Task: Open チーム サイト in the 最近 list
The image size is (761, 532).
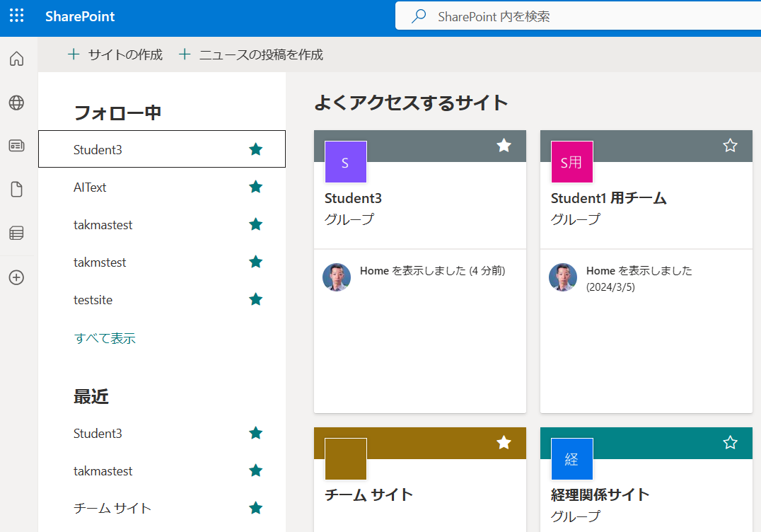Action: click(x=112, y=508)
